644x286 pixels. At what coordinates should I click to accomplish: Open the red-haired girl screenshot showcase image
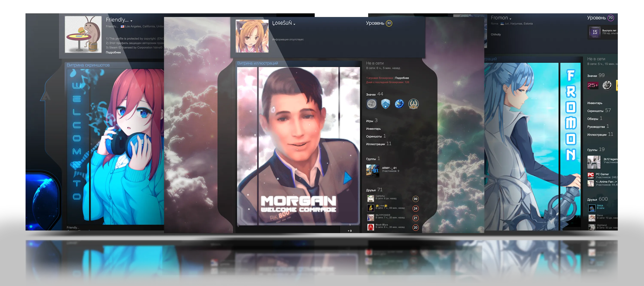point(115,146)
